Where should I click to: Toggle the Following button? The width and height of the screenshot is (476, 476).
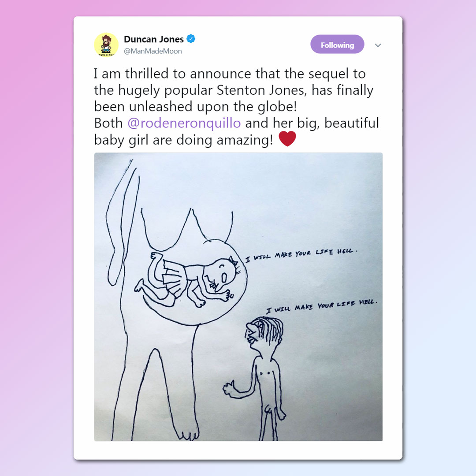[337, 45]
